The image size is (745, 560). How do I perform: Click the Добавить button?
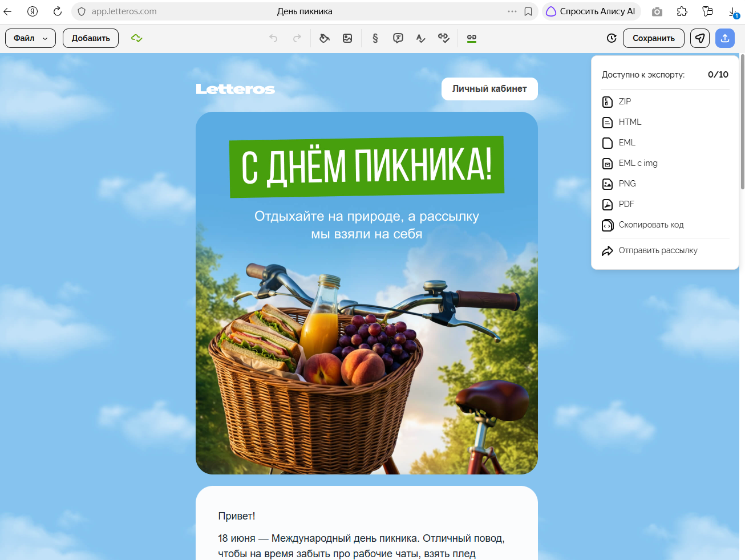click(x=91, y=38)
